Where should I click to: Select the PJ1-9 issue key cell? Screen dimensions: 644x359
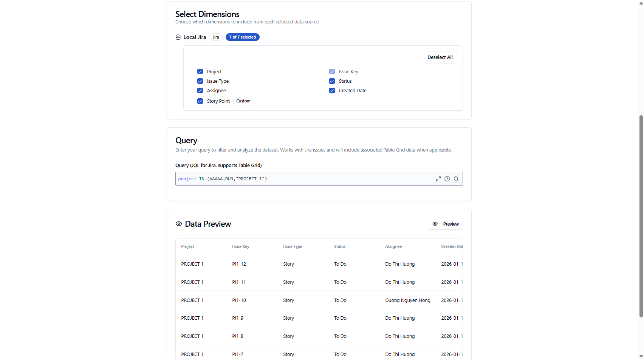(238, 318)
